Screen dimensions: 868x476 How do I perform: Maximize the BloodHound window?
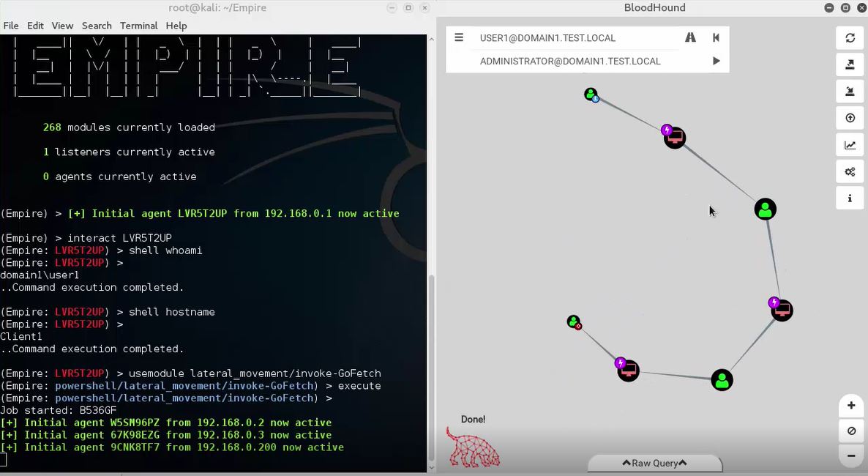(845, 8)
